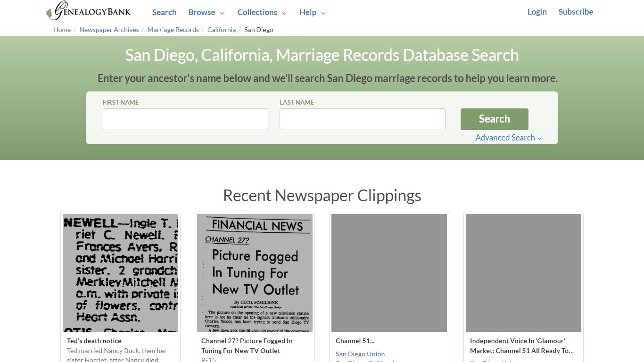This screenshot has height=362, width=644.
Task: Expand the Browse dropdown menu
Action: 206,12
